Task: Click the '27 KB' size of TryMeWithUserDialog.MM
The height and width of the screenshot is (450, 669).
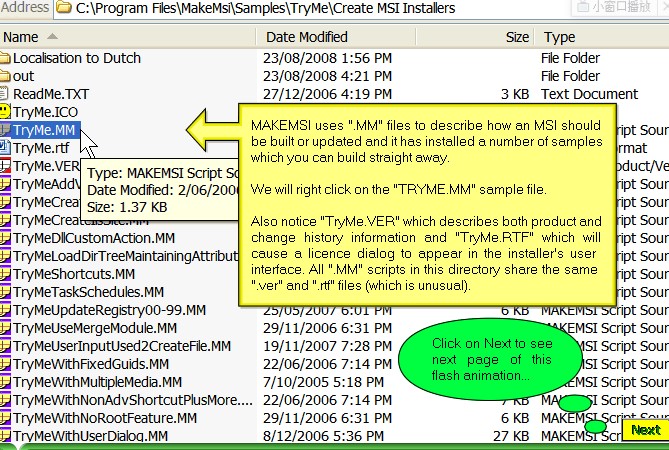Action: (511, 435)
